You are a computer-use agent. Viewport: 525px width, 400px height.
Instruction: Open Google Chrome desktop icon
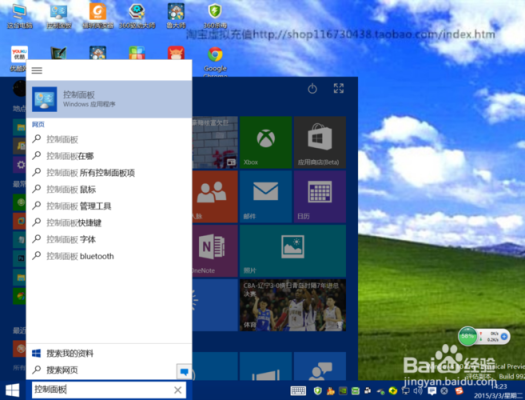tap(215, 60)
